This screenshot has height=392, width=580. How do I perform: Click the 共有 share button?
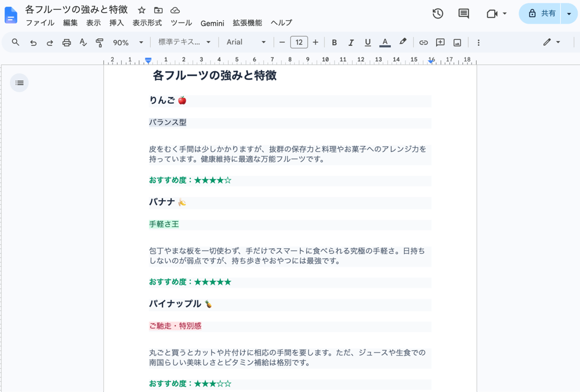tap(541, 14)
